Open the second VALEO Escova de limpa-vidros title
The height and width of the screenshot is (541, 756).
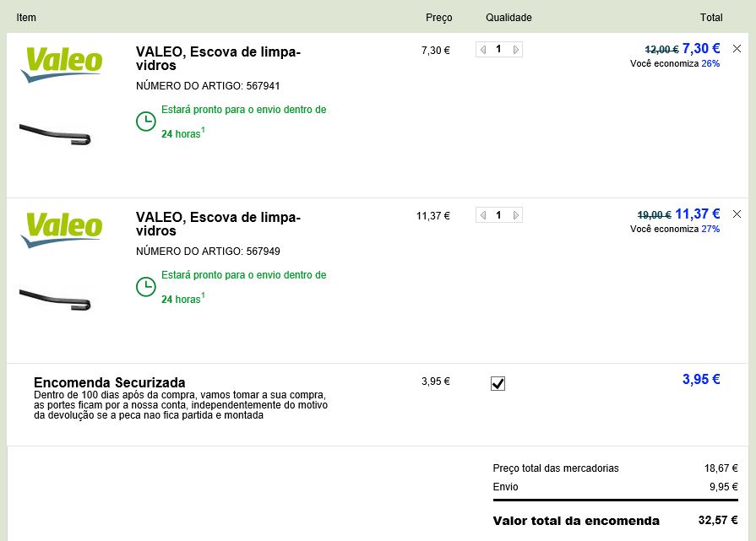[218, 224]
